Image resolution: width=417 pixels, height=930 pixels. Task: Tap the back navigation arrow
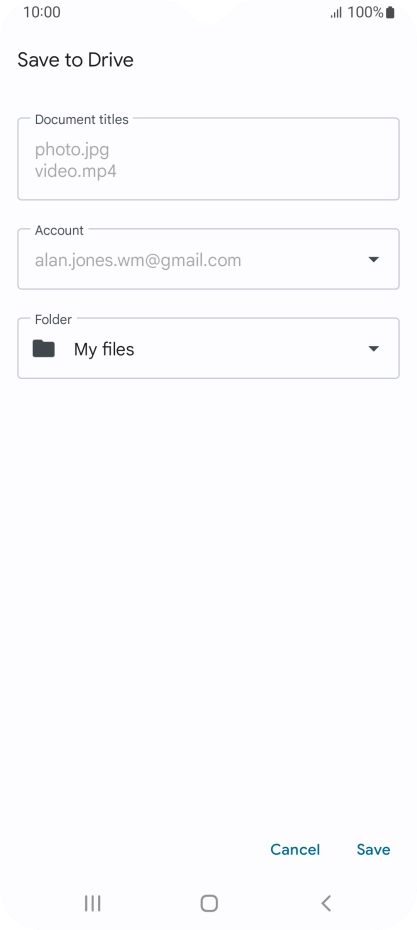(x=326, y=903)
